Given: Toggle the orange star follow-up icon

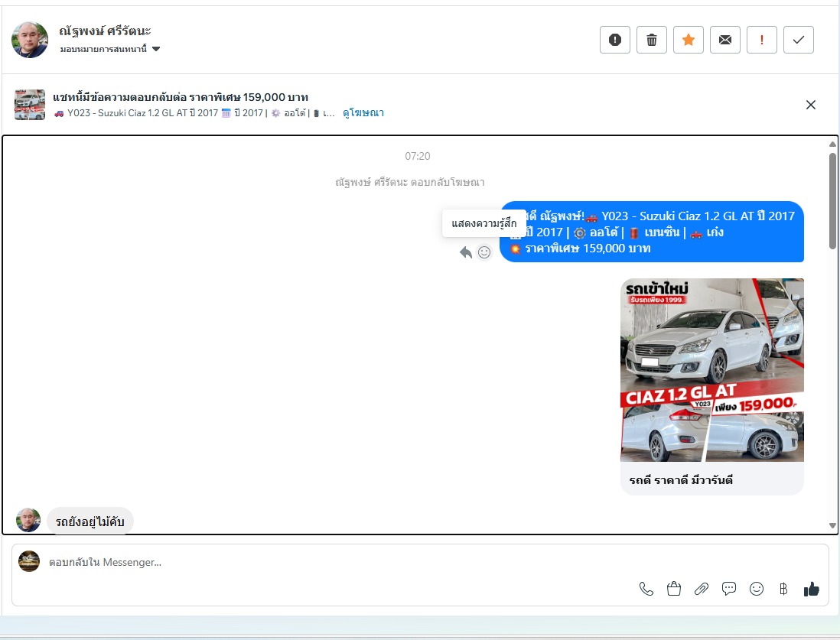Looking at the screenshot, I should pyautogui.click(x=689, y=40).
